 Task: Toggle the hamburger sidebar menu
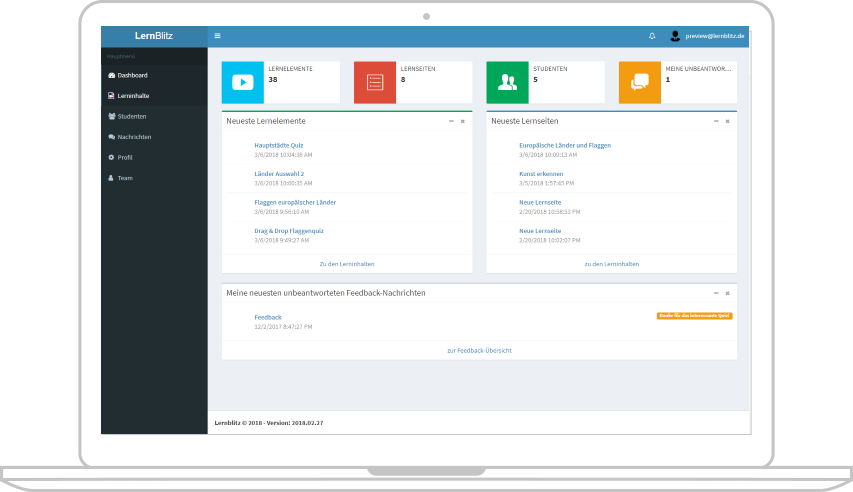pos(218,36)
